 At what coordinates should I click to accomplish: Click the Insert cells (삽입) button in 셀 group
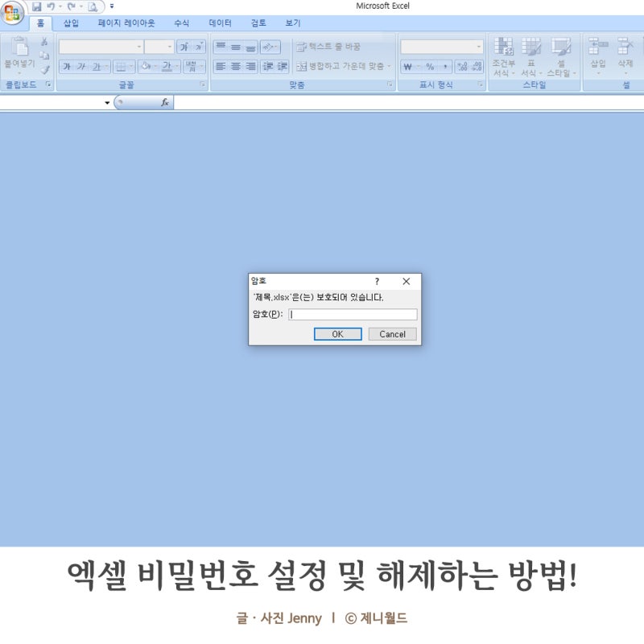click(598, 56)
